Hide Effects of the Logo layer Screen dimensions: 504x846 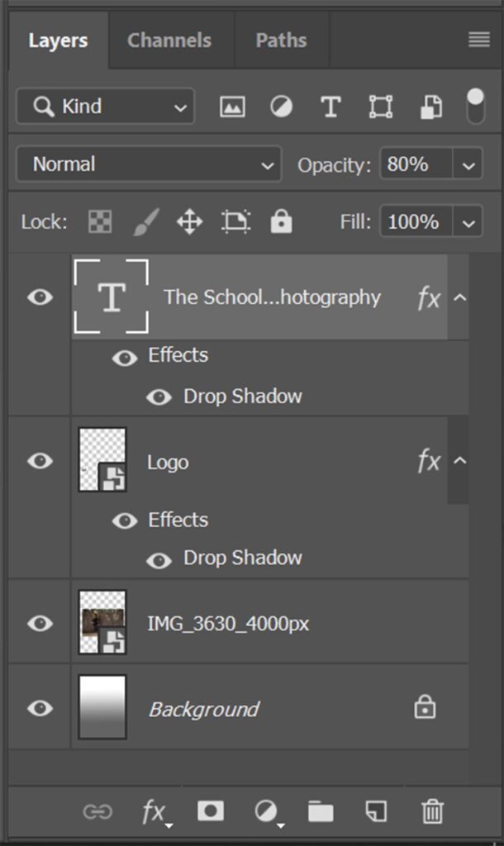(125, 520)
